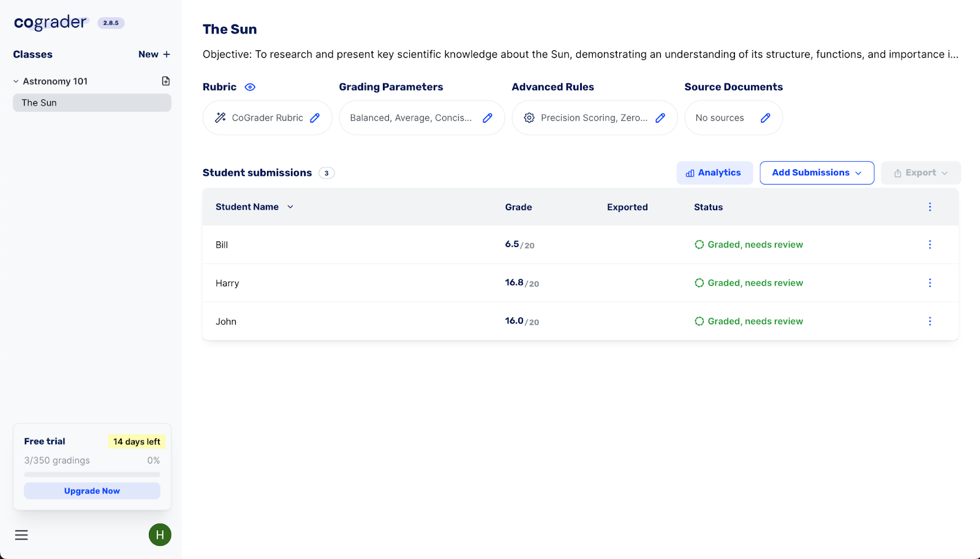Click the gear icon next to Precision Scoring

pos(529,117)
